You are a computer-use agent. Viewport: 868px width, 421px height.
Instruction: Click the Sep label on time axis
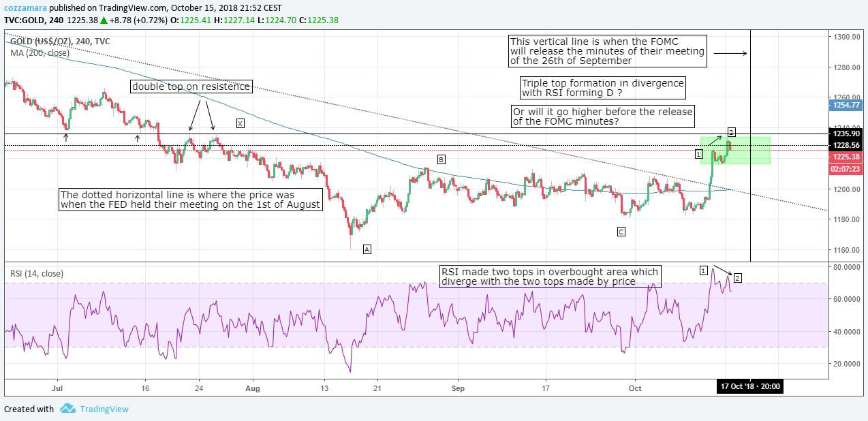(x=459, y=387)
